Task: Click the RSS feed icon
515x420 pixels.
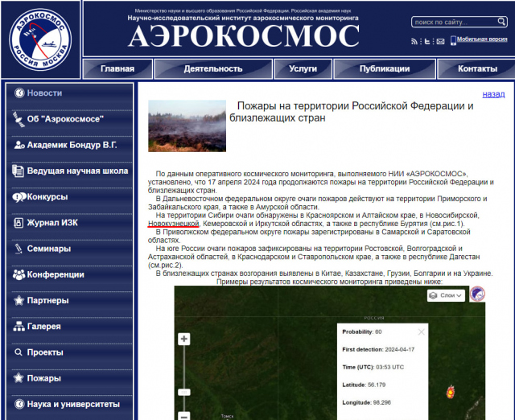Action: coord(414,39)
